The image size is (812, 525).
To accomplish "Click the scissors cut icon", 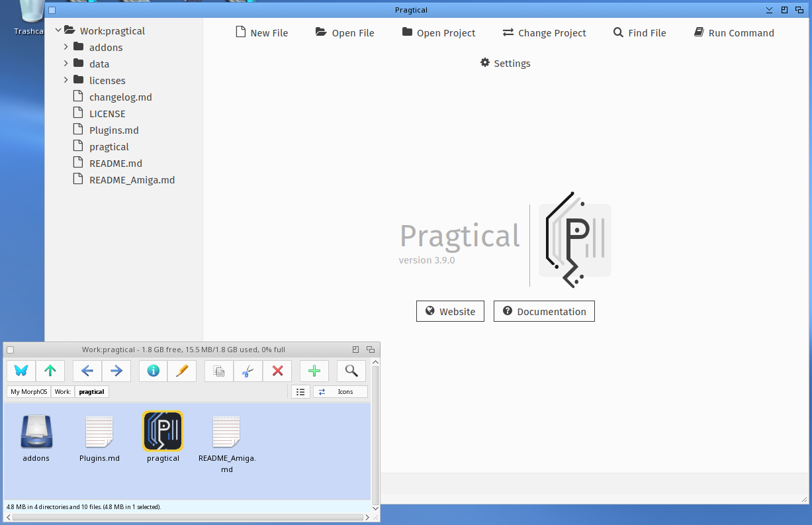I will click(x=248, y=371).
